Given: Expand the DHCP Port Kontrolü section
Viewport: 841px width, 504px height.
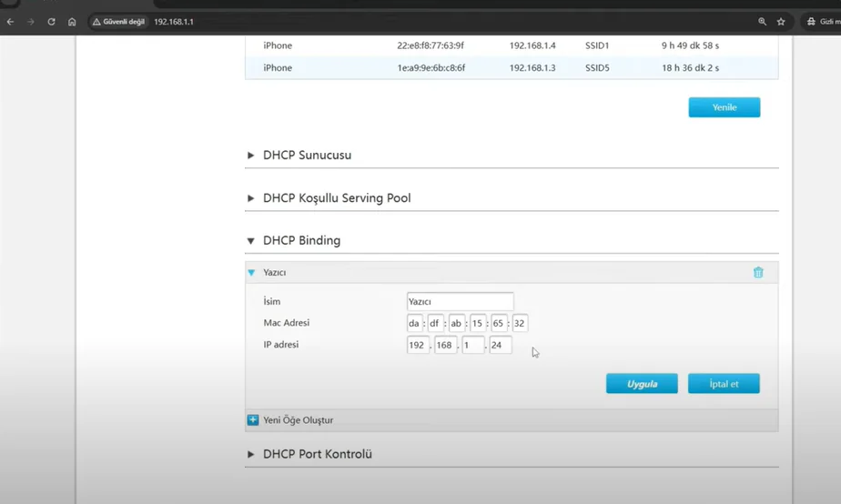Looking at the screenshot, I should (317, 454).
